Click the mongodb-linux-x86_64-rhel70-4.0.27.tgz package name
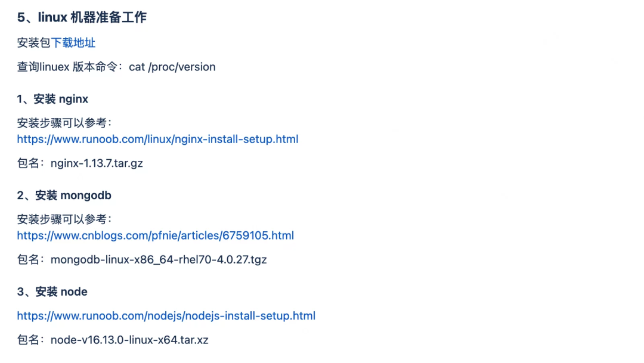The width and height of the screenshot is (644, 363). point(159,260)
